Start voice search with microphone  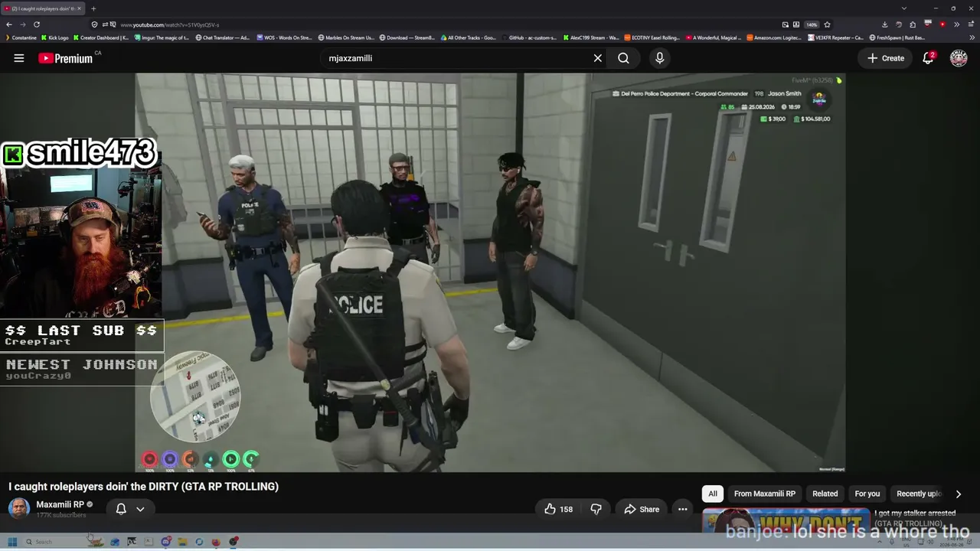[x=659, y=58]
